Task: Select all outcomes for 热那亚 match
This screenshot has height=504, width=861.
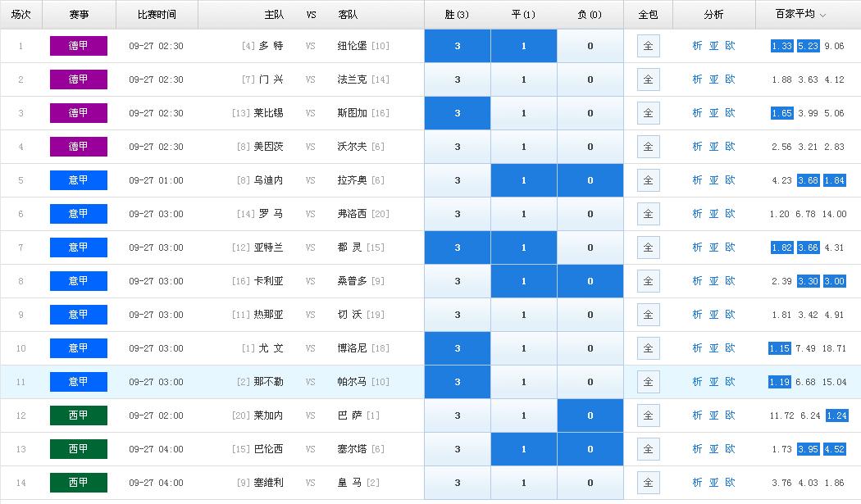Action: [x=648, y=315]
